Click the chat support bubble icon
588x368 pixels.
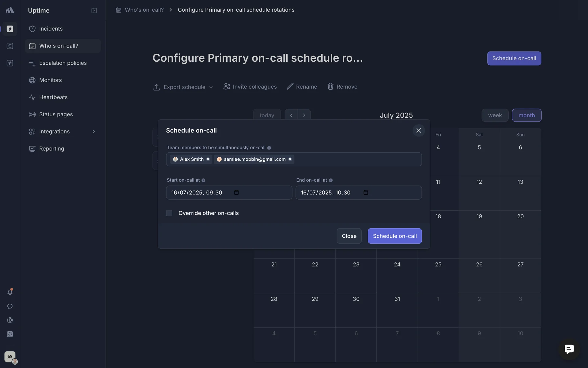pos(569,349)
